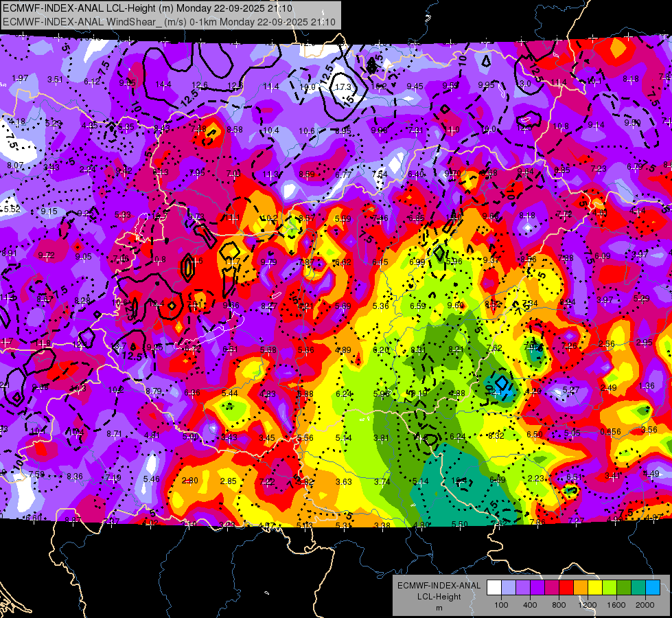Click the 2.23 grid value
672x618 pixels.
[x=535, y=478]
